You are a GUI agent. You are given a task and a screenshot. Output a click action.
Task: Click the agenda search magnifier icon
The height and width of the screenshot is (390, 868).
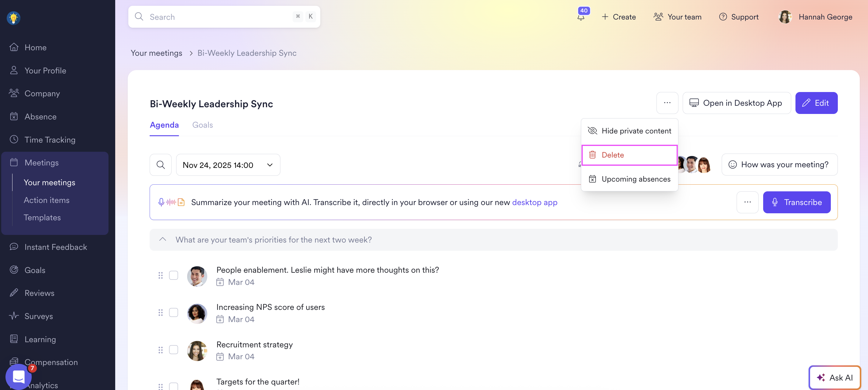pos(161,165)
